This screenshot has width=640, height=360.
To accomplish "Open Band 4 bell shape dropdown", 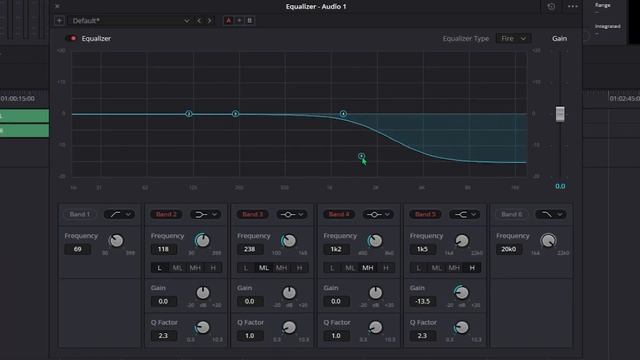I will point(378,214).
